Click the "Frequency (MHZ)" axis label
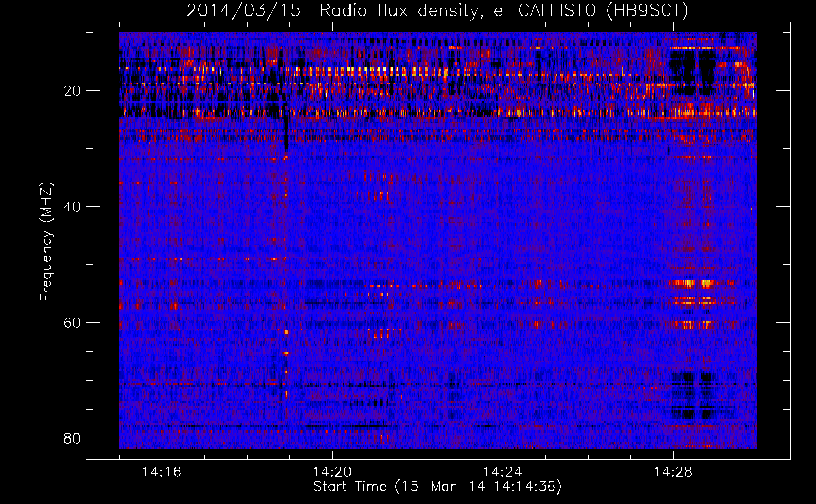Viewport: 816px width, 504px height. pos(46,242)
